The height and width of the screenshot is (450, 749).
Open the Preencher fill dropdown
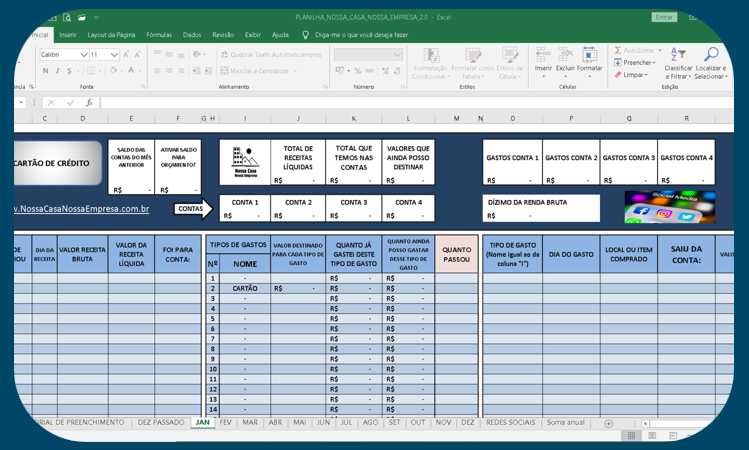637,62
